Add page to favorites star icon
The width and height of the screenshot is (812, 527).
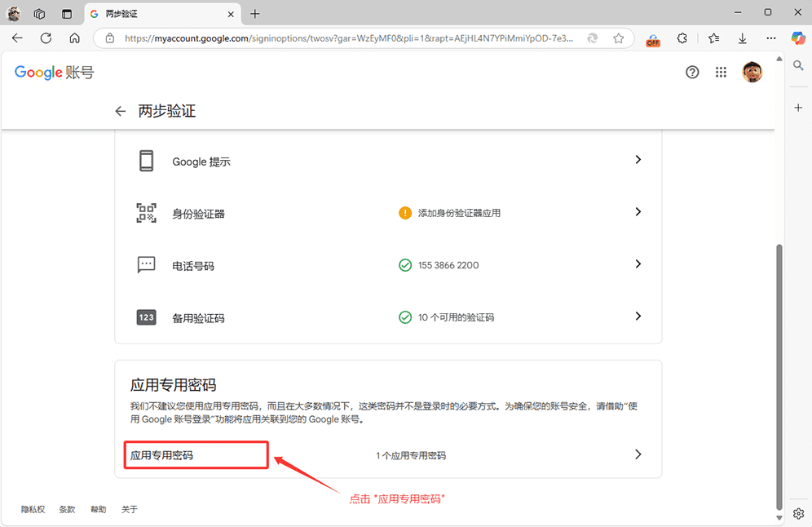pos(618,38)
